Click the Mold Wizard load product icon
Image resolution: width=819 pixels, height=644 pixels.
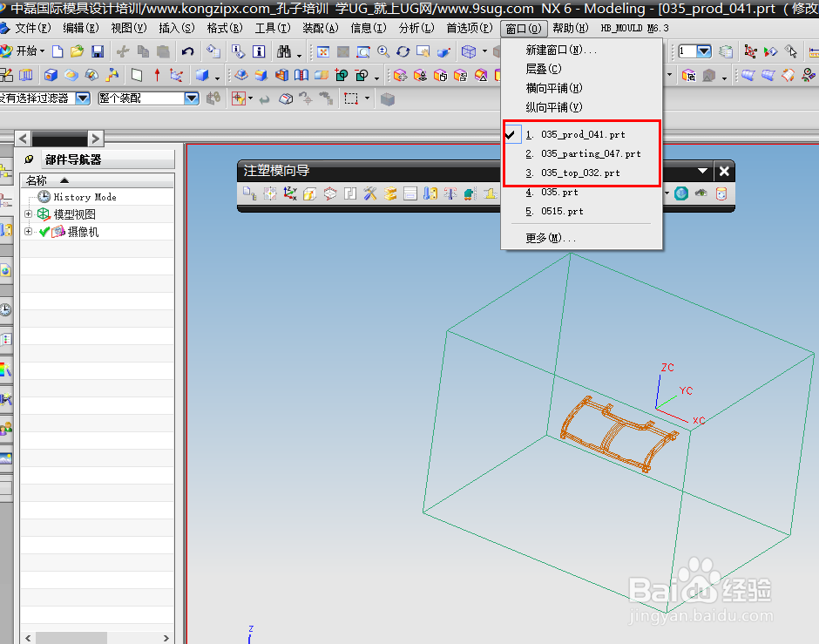pyautogui.click(x=250, y=193)
